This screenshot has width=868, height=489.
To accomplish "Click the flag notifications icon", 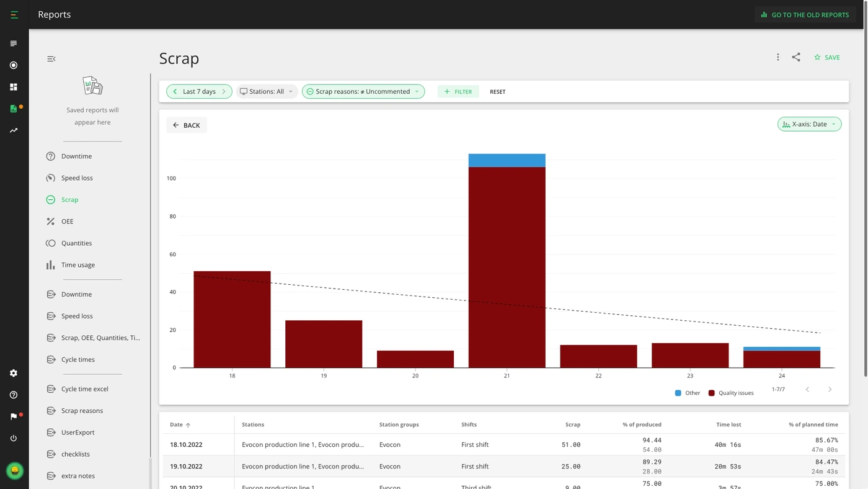I will 14,416.
